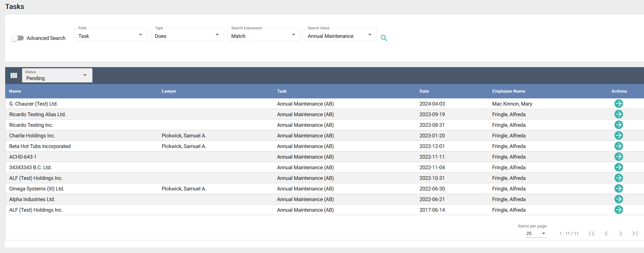This screenshot has width=644, height=253.
Task: Open the Type dropdown showing Does
Action: (x=187, y=35)
